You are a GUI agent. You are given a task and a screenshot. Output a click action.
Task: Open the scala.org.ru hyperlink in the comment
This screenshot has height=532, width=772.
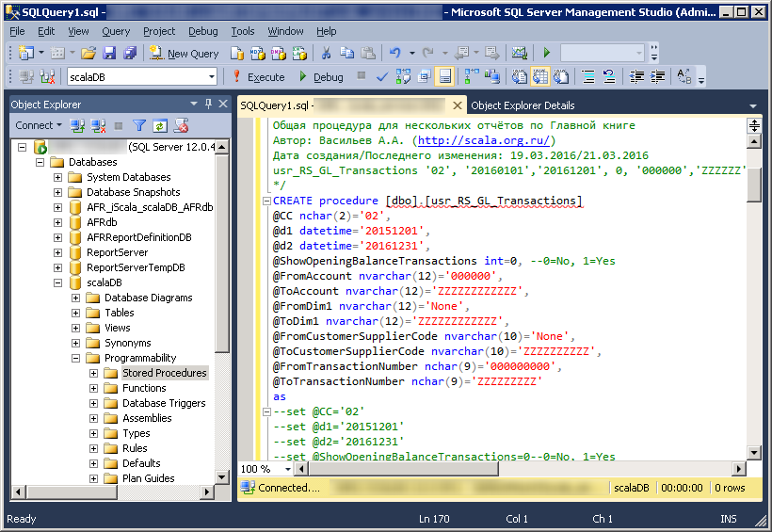tap(484, 140)
